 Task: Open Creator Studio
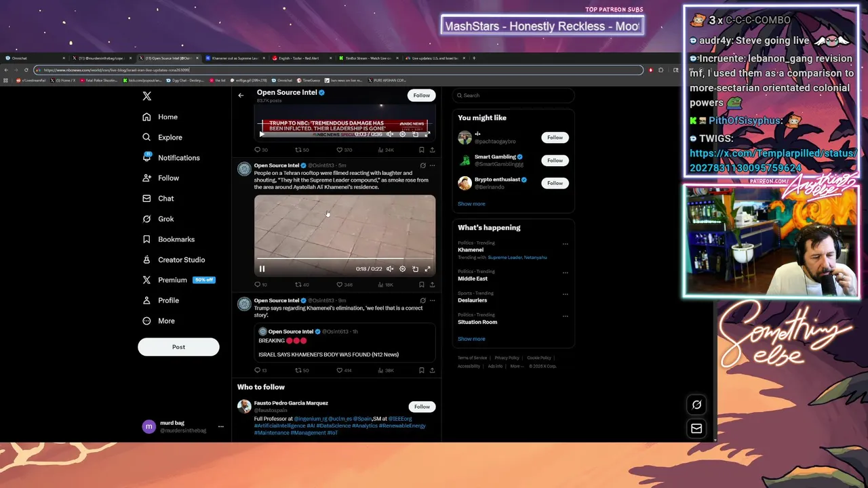tap(174, 260)
